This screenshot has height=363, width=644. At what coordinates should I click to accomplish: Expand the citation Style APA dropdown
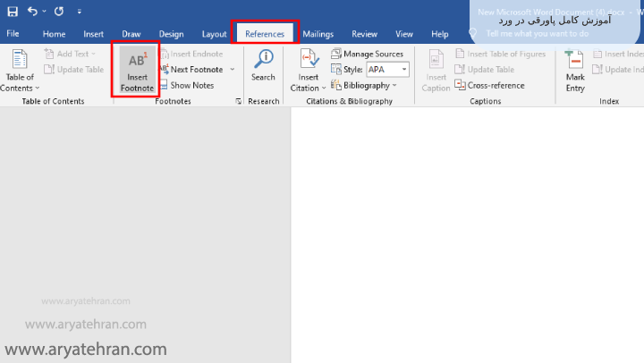404,69
